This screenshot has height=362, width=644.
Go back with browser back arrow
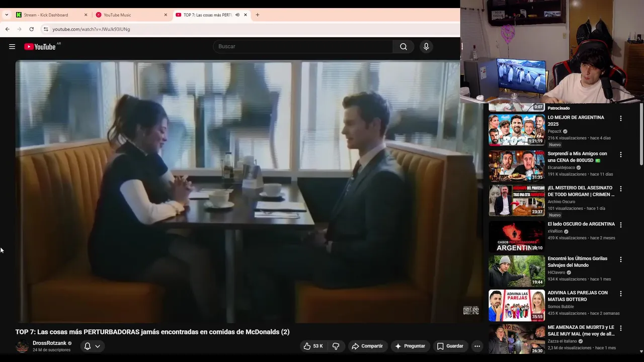click(7, 29)
